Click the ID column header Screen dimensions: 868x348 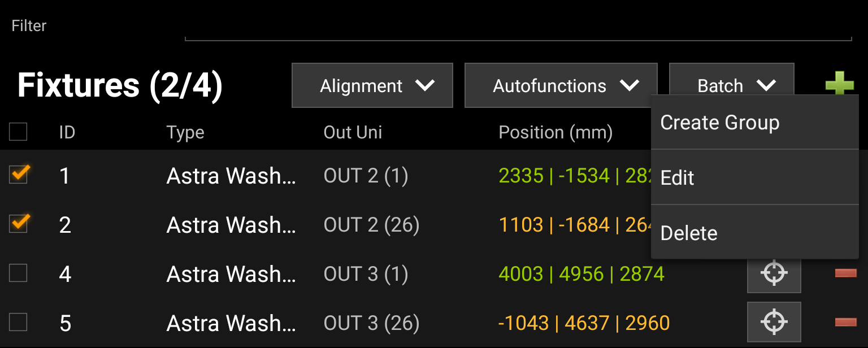(x=67, y=133)
